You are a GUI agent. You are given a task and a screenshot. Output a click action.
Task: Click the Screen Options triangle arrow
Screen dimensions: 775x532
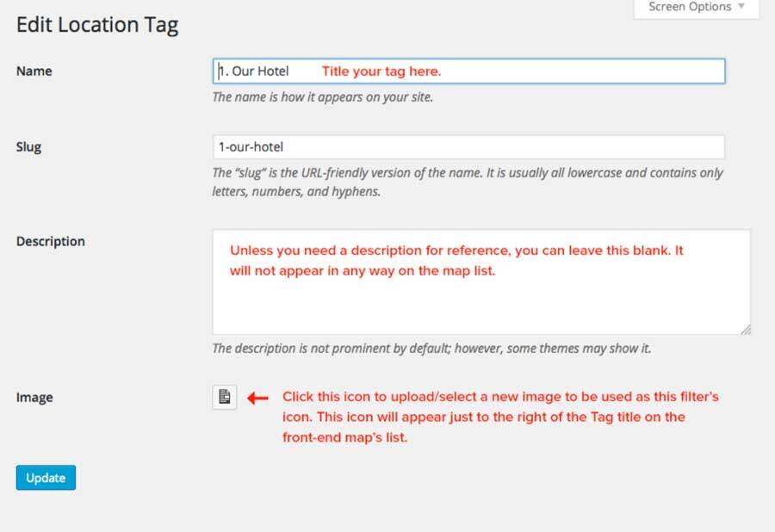739,7
